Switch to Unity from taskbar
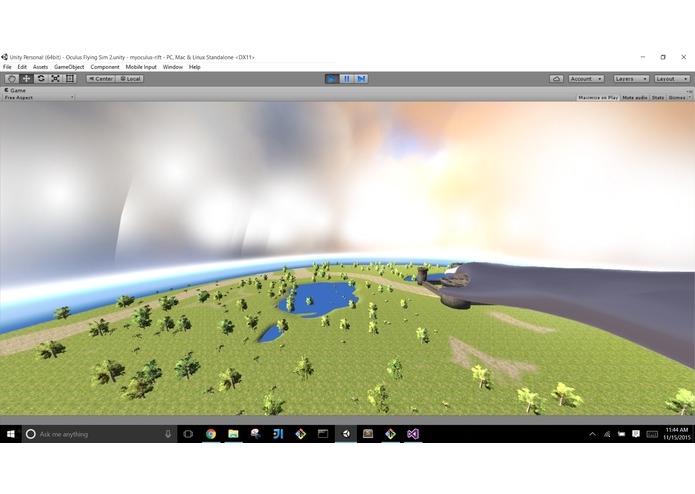 (346, 434)
